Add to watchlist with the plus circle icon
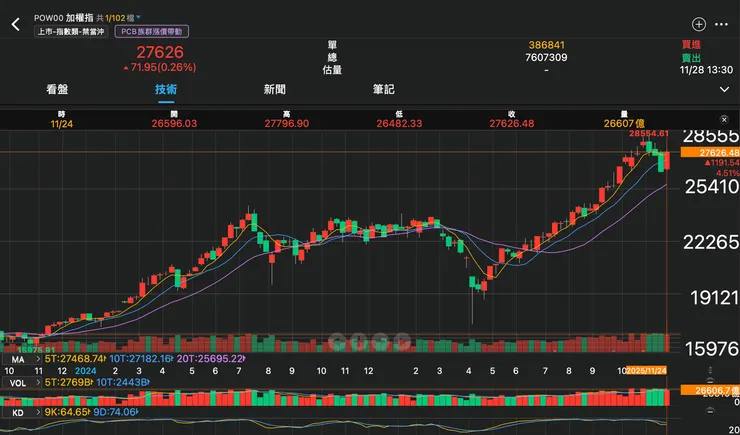The image size is (740, 435). click(698, 25)
